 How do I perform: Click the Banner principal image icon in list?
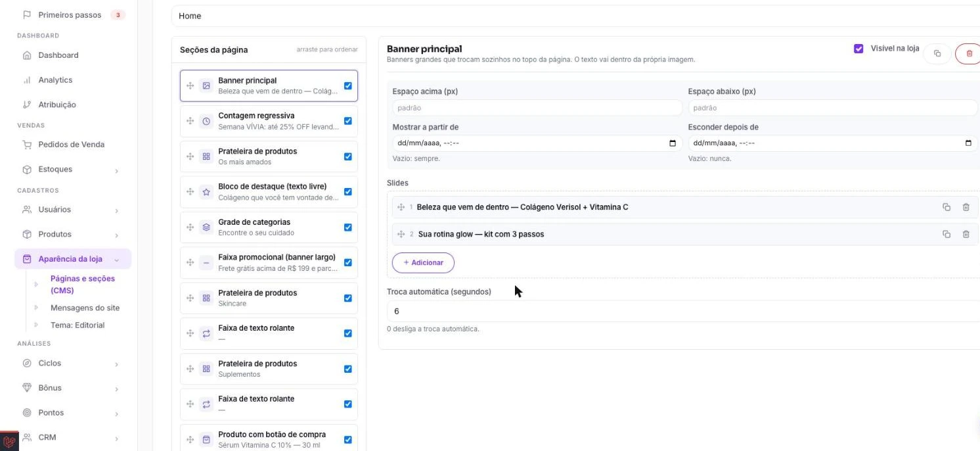pos(206,85)
